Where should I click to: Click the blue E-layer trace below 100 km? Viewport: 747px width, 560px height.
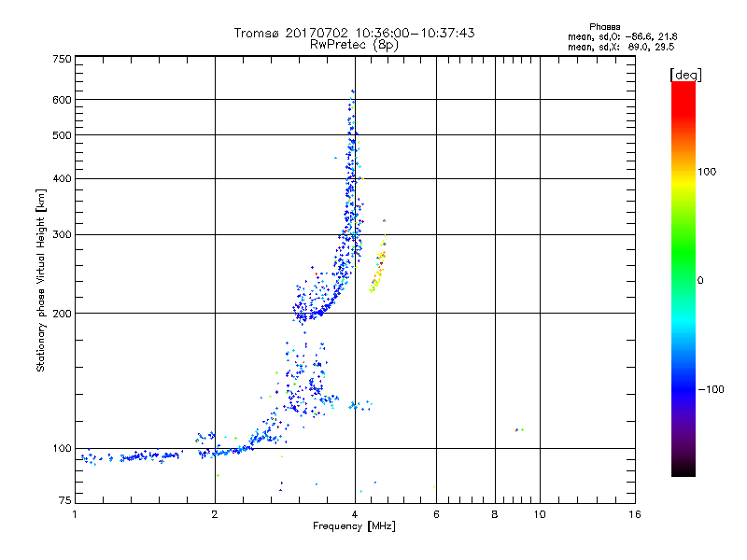pos(131,457)
